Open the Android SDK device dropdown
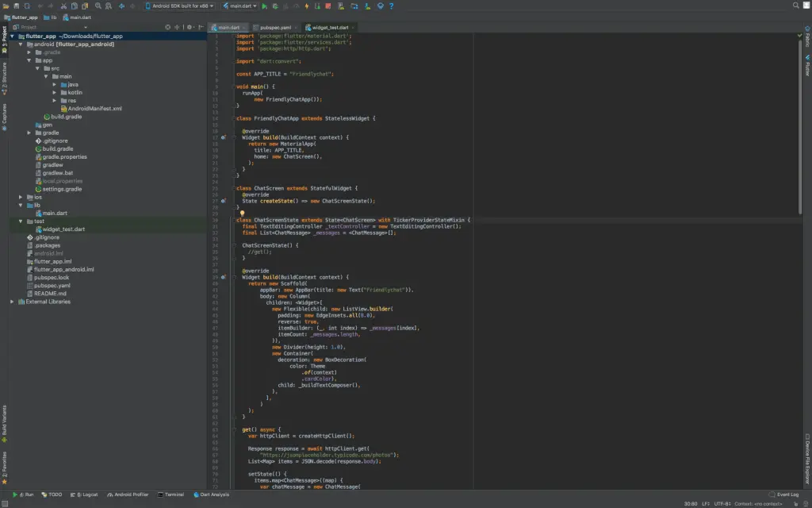 click(x=181, y=6)
